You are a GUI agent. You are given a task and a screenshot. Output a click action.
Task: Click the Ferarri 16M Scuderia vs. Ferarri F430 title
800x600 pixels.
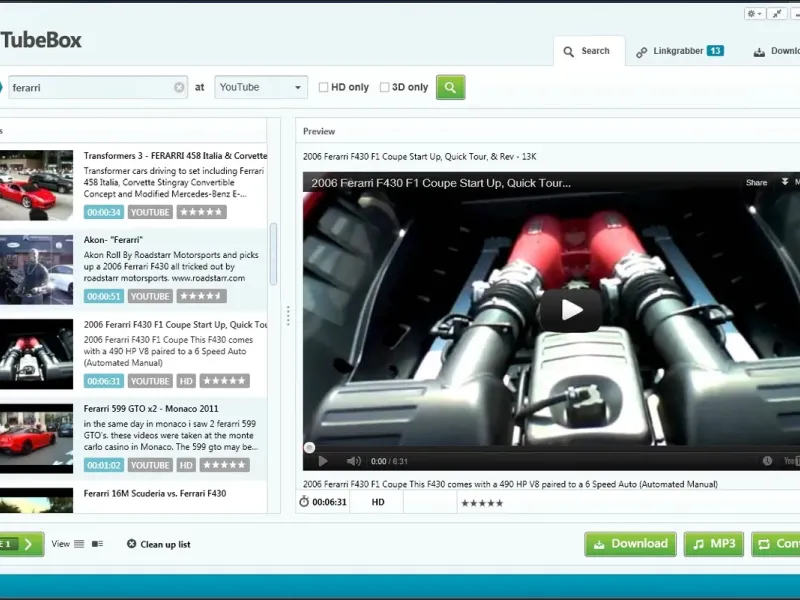tap(155, 493)
